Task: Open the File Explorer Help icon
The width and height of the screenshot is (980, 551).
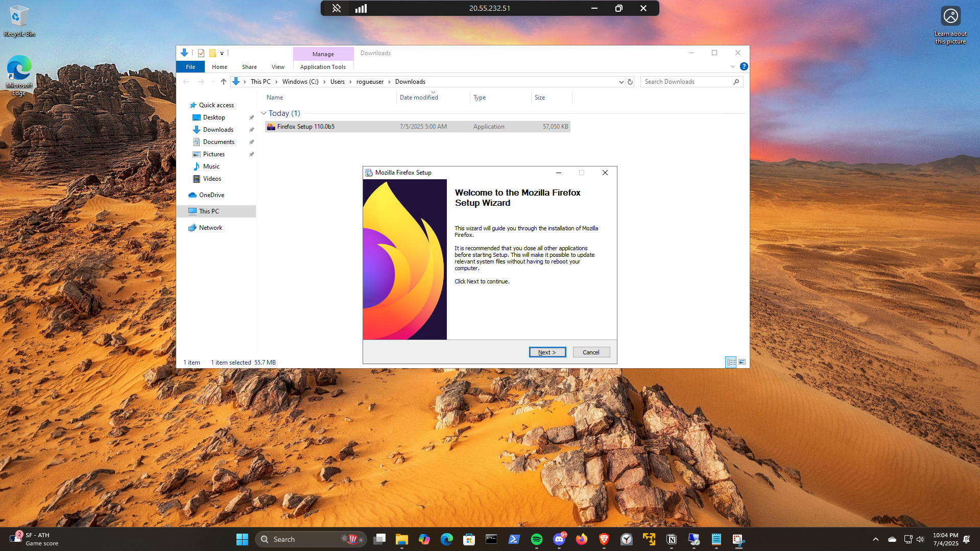Action: pyautogui.click(x=744, y=66)
